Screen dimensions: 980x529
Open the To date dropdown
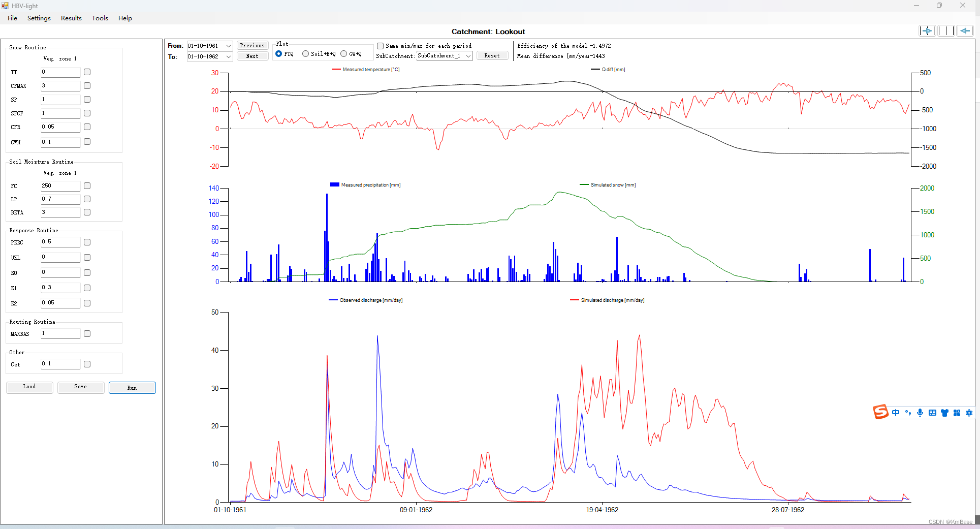(228, 56)
